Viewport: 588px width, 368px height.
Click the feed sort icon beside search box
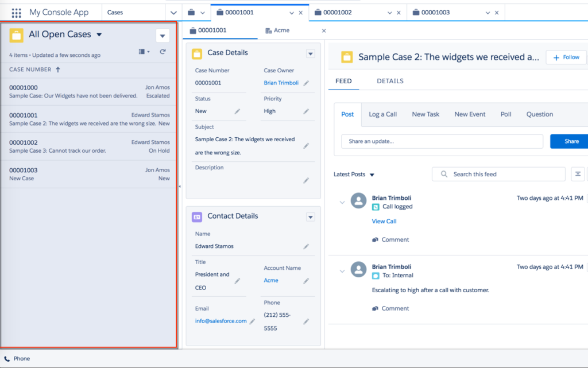(578, 174)
